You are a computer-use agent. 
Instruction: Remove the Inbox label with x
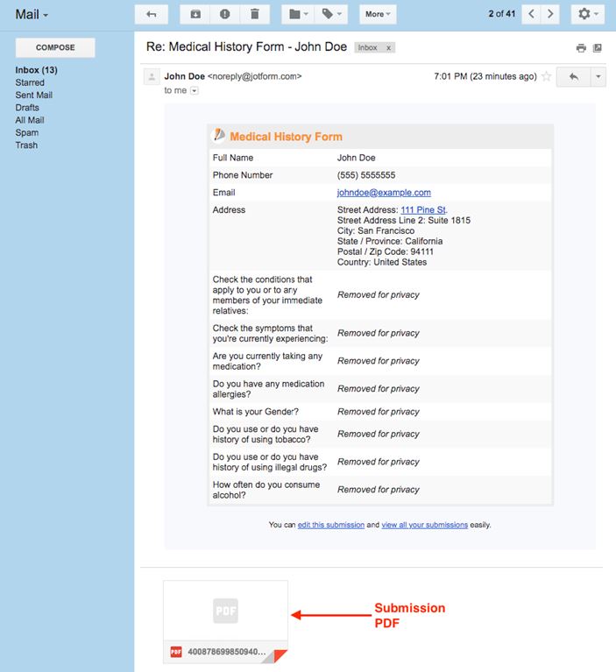[388, 48]
